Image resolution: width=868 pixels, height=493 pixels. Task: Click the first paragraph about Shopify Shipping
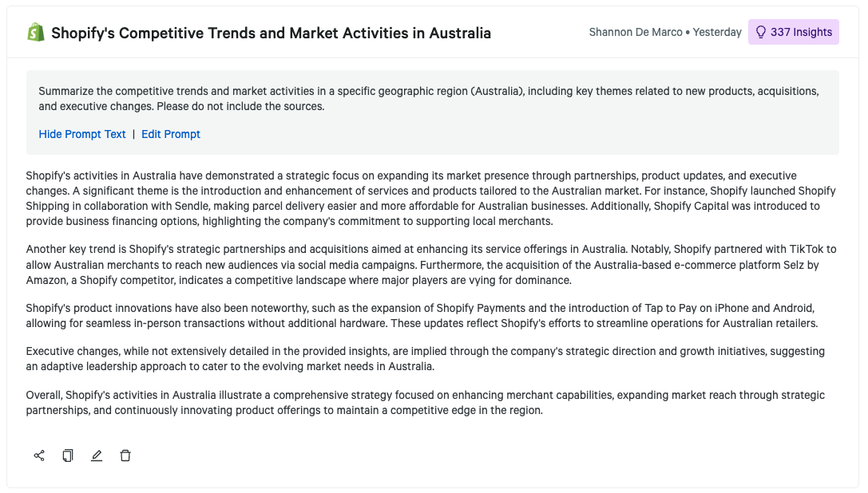pyautogui.click(x=430, y=199)
